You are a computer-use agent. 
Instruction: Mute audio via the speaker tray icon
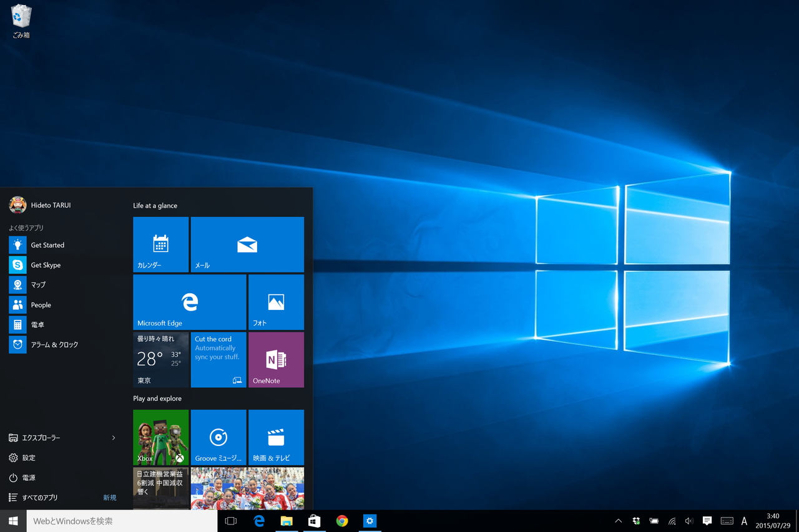pyautogui.click(x=689, y=521)
